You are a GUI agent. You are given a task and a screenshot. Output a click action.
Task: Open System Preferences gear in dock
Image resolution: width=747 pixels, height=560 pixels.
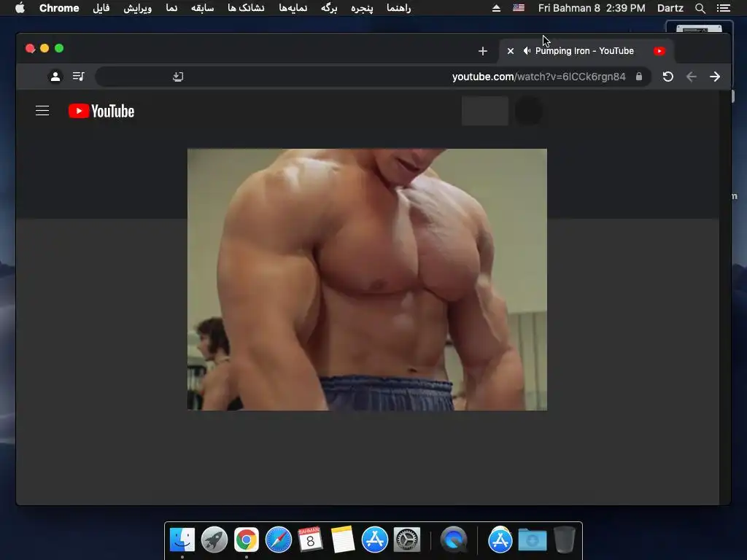(407, 540)
